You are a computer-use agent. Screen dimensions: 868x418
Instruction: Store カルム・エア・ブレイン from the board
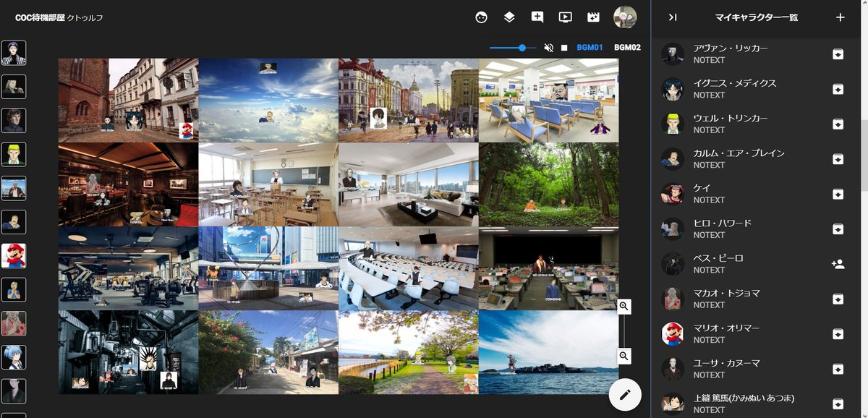click(838, 159)
